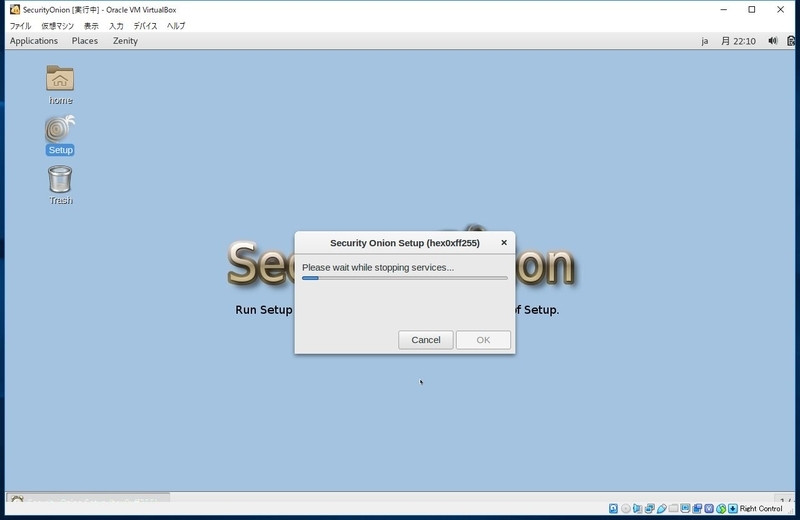Minimize the VirtualBox window

[723, 9]
